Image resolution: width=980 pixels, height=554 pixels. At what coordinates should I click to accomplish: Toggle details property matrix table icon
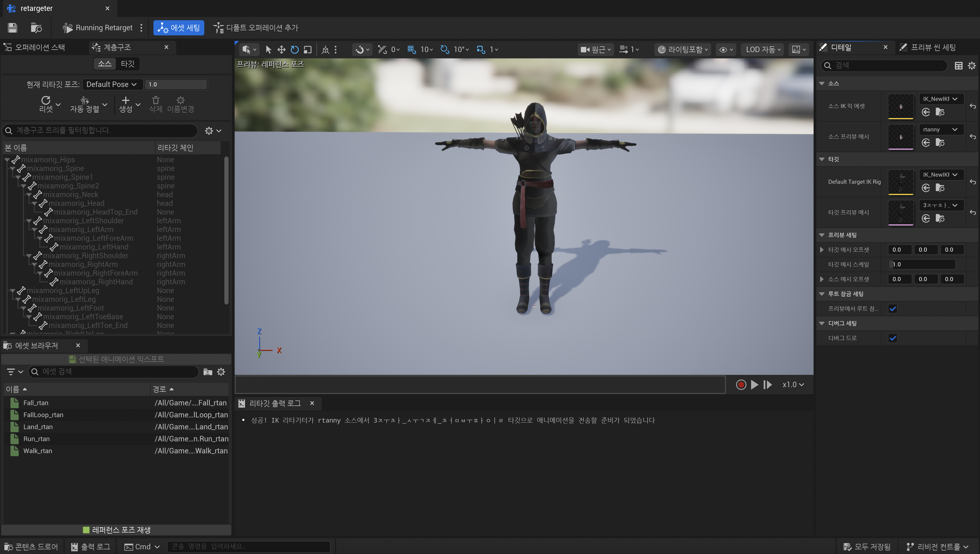click(x=958, y=65)
